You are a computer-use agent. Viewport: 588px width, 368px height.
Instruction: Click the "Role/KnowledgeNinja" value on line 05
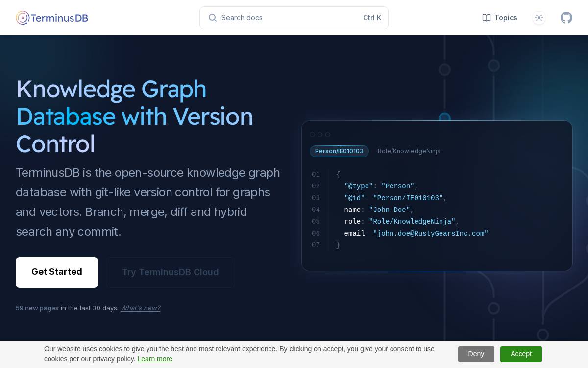coord(412,221)
